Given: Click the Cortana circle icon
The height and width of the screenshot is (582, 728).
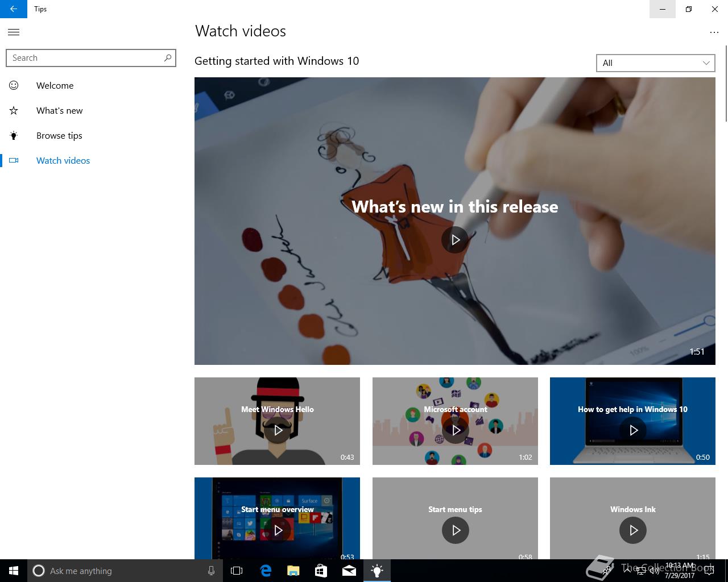Looking at the screenshot, I should (x=39, y=571).
